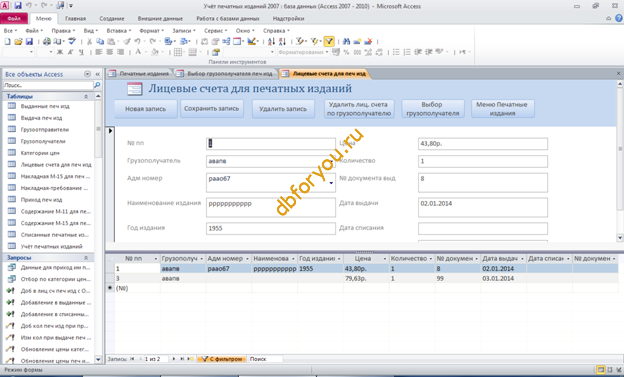Screen dimensions: 624x377
Task: Click the percent format icon
Action: 346,52
